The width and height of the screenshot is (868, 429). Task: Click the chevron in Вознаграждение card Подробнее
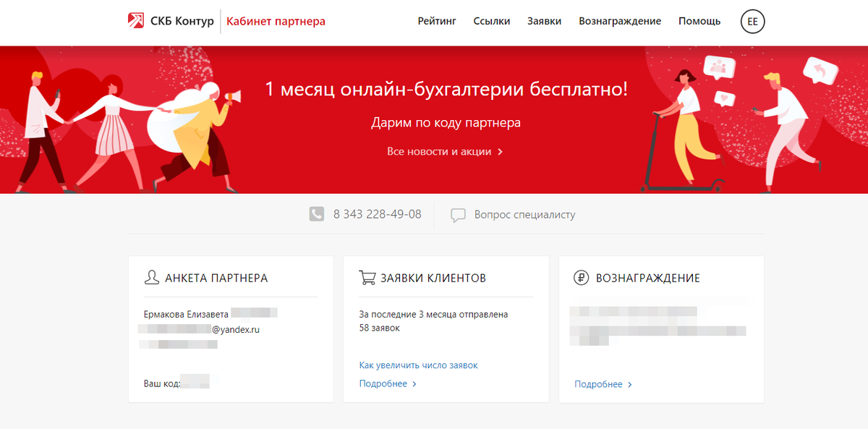pyautogui.click(x=630, y=385)
